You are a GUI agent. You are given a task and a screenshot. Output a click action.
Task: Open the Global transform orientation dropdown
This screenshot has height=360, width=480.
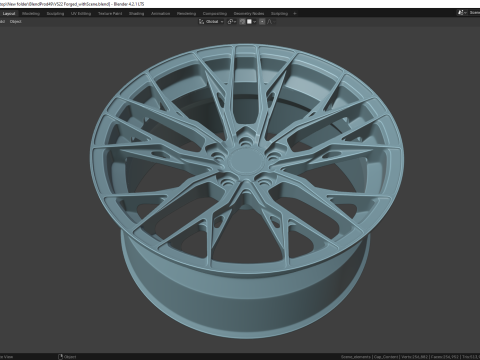click(211, 22)
